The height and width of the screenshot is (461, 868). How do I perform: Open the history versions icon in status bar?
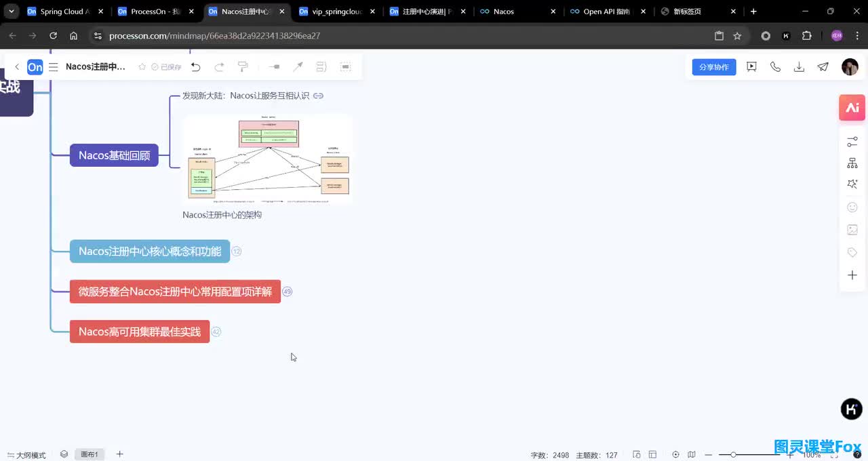click(x=637, y=455)
